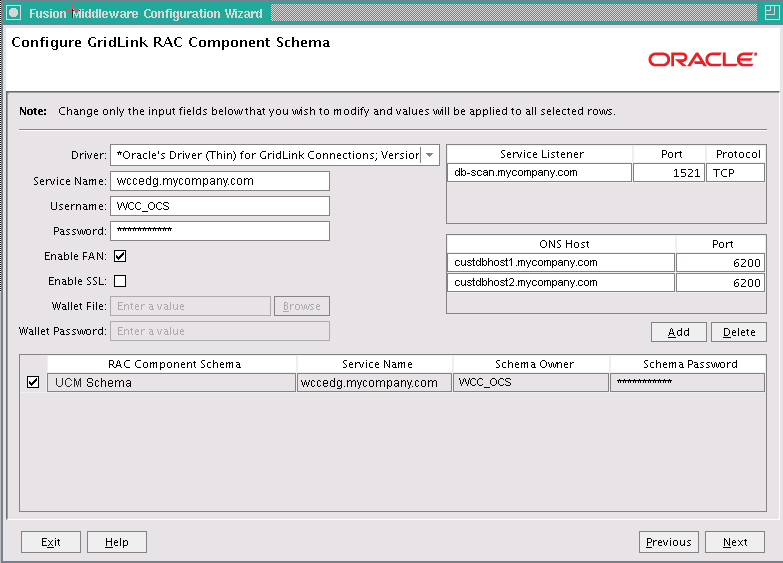The width and height of the screenshot is (783, 563).
Task: Click the ONS Host column header
Action: pos(561,244)
